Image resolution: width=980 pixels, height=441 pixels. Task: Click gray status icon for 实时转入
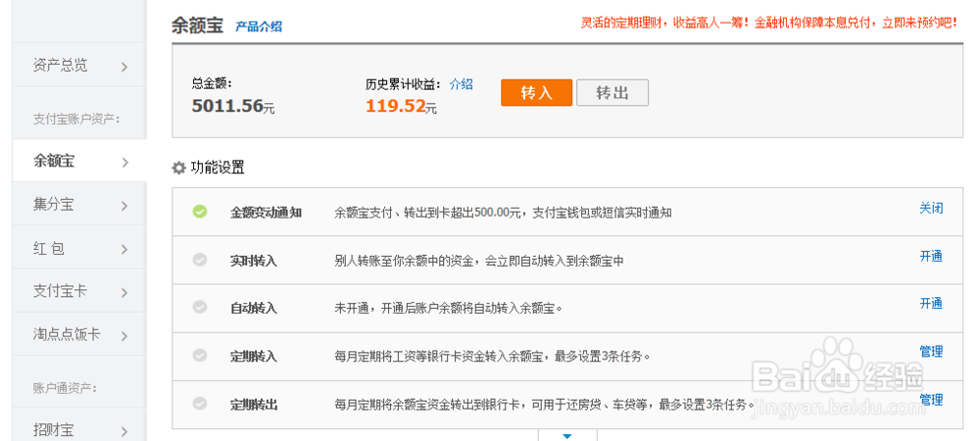click(200, 260)
